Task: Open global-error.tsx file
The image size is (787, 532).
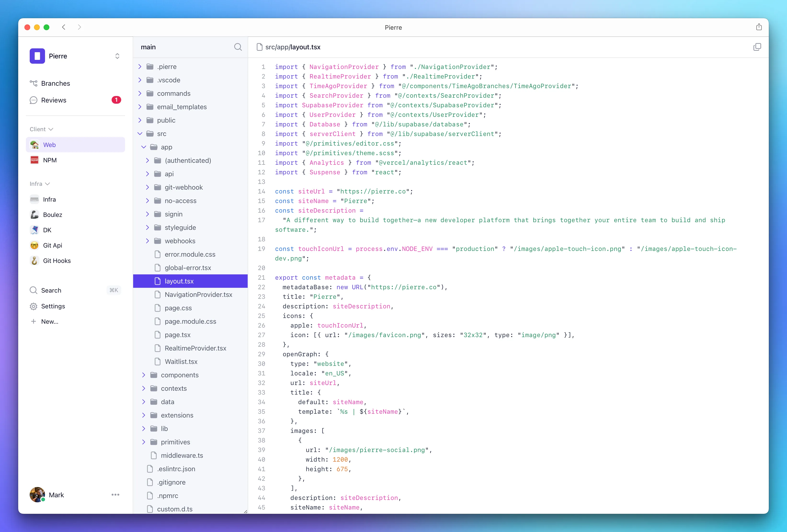Action: (190, 267)
